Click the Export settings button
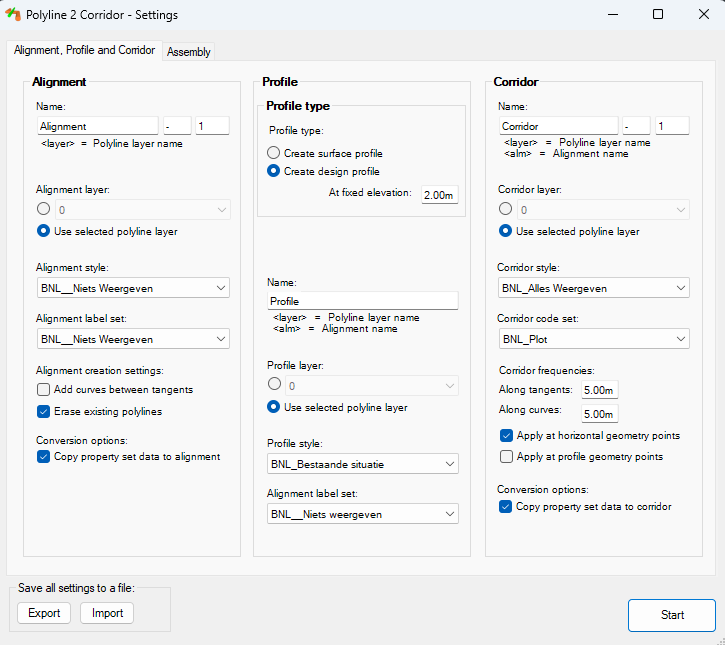Screen dimensions: 725x645 [x=44, y=613]
